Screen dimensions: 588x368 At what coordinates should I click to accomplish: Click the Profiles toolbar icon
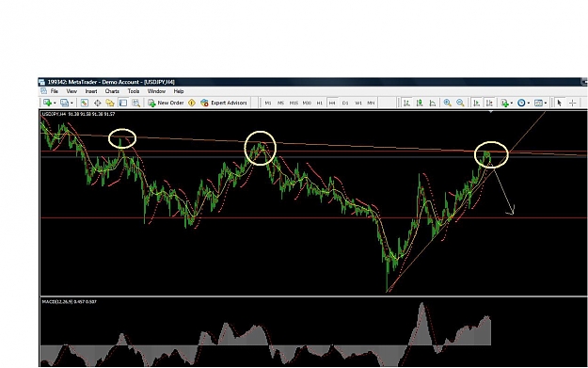pos(65,103)
